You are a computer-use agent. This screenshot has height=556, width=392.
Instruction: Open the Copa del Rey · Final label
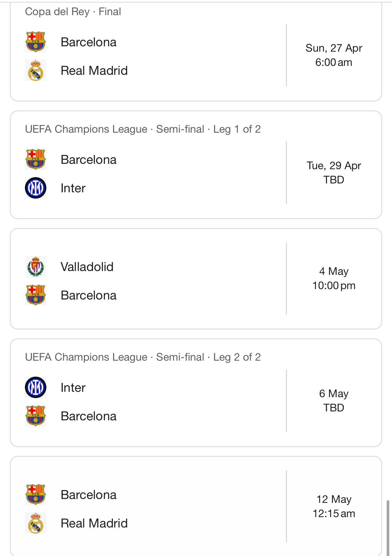pyautogui.click(x=73, y=12)
